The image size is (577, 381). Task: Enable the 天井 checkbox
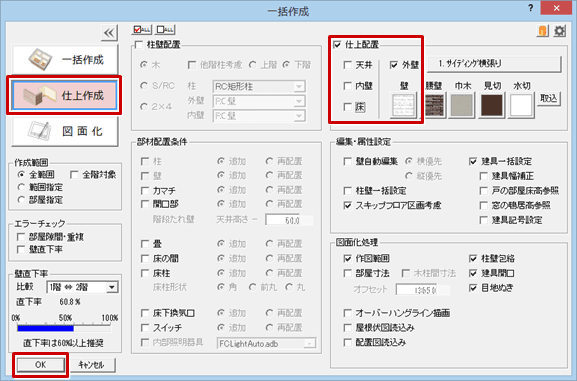pyautogui.click(x=347, y=65)
